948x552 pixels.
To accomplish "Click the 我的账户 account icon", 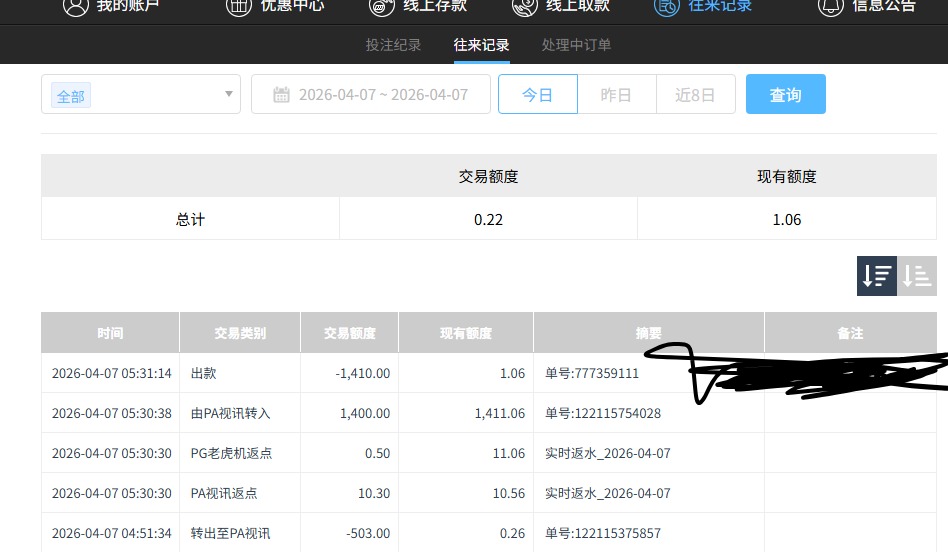I will (75, 6).
